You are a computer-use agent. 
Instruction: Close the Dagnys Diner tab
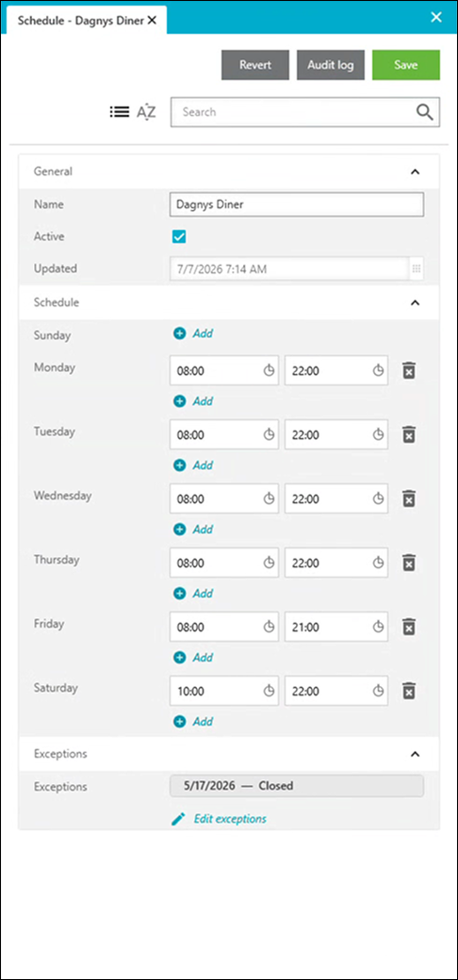(x=152, y=21)
